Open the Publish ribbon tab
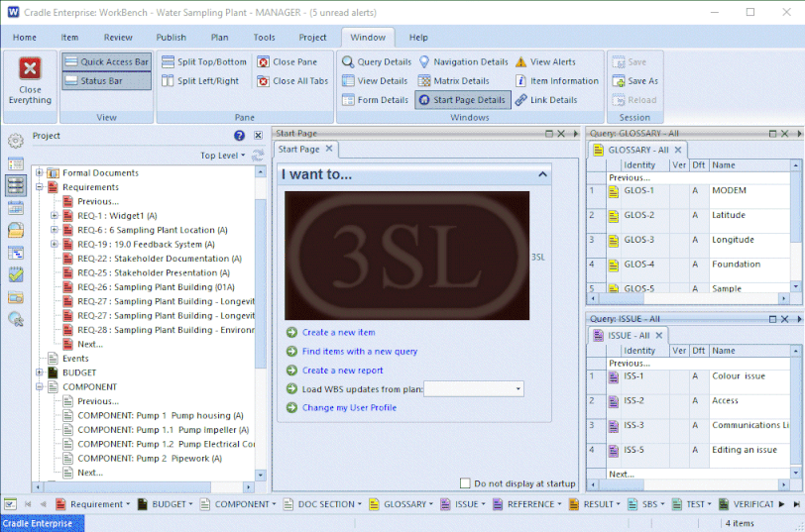805x532 pixels. point(171,38)
